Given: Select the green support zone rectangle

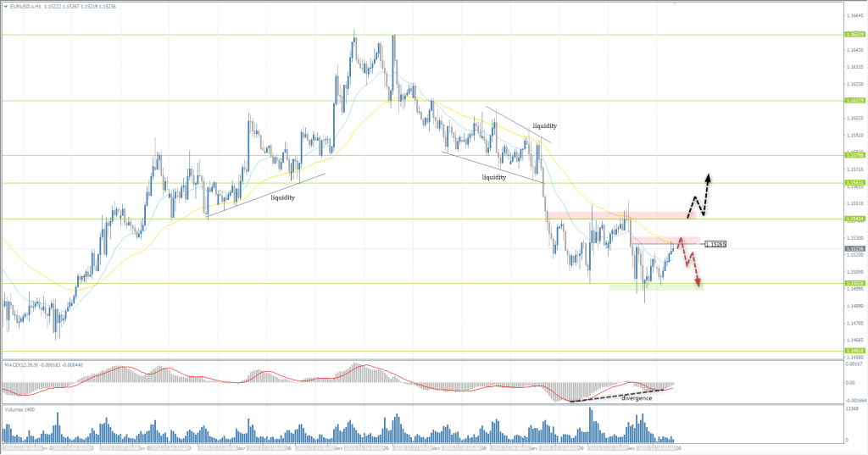Looking at the screenshot, I should (x=654, y=287).
